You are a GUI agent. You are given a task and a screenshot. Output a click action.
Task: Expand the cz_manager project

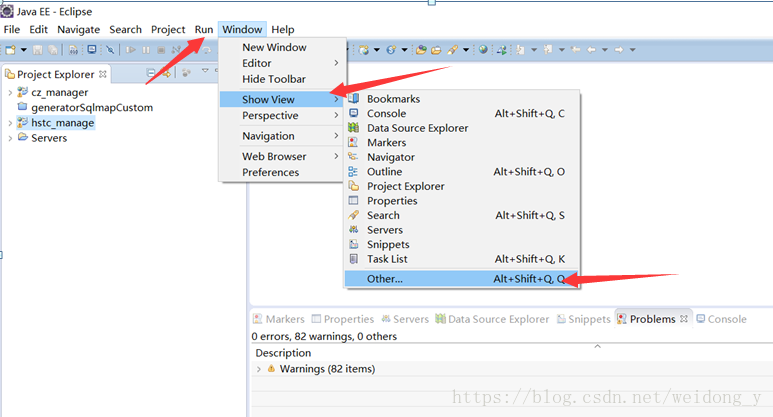click(x=10, y=93)
